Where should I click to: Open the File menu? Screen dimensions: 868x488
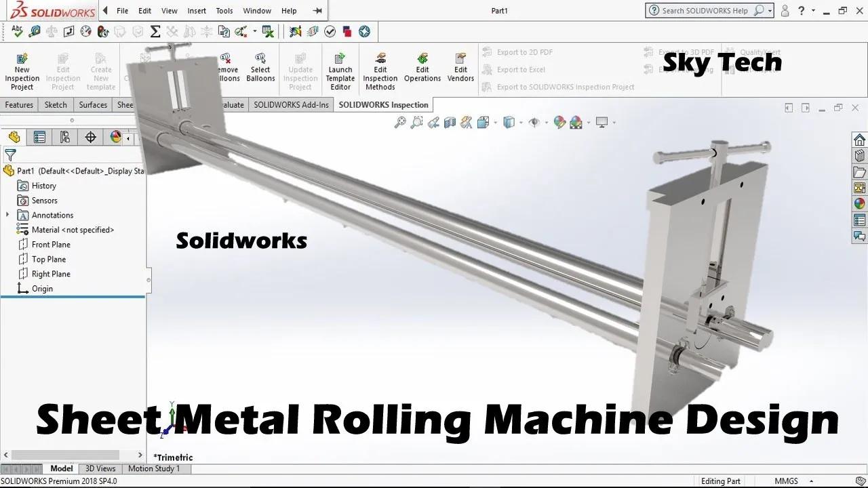point(122,11)
